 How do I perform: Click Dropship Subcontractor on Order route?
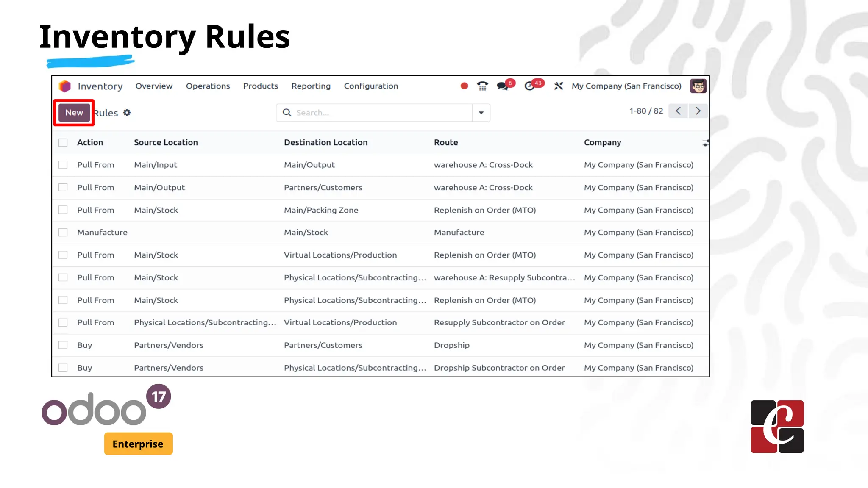click(x=499, y=368)
